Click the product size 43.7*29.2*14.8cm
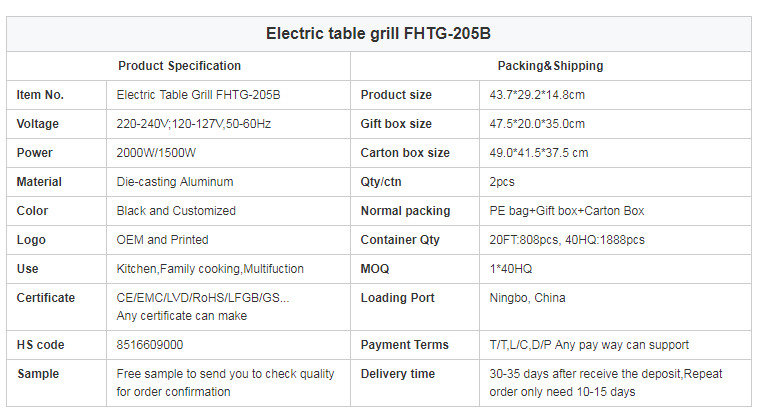 (x=537, y=95)
